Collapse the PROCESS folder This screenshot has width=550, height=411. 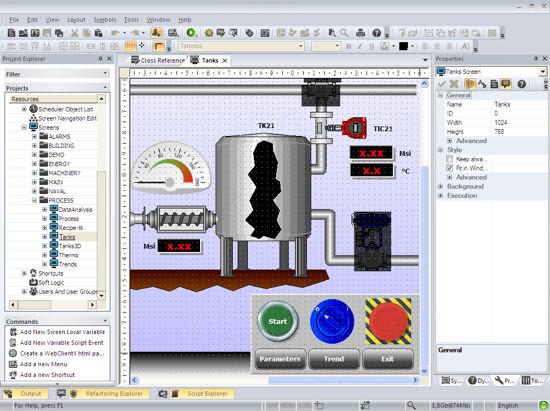pos(34,200)
